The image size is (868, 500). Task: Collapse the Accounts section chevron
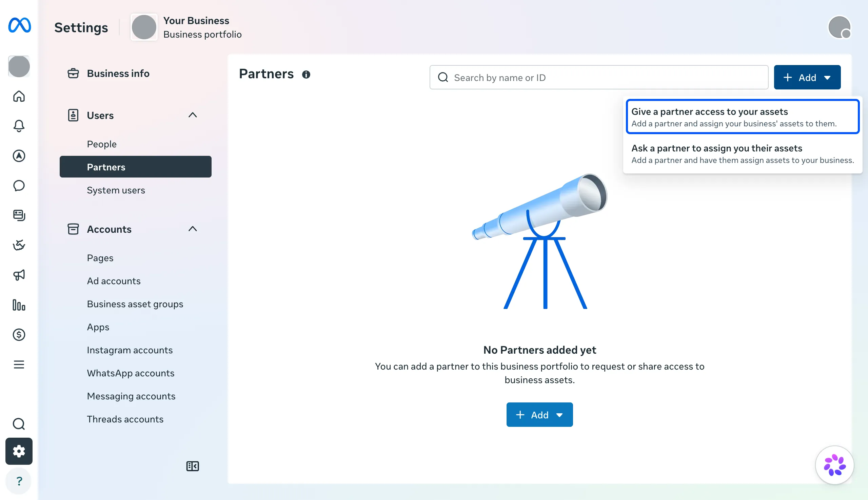click(x=193, y=229)
